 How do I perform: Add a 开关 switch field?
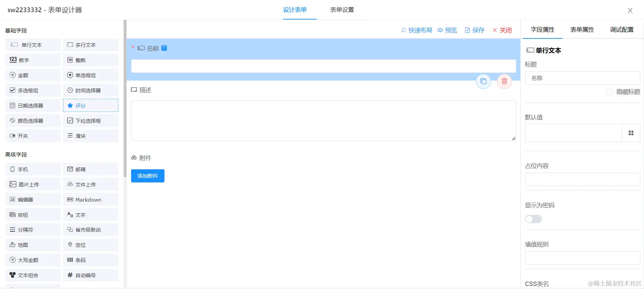click(x=33, y=136)
